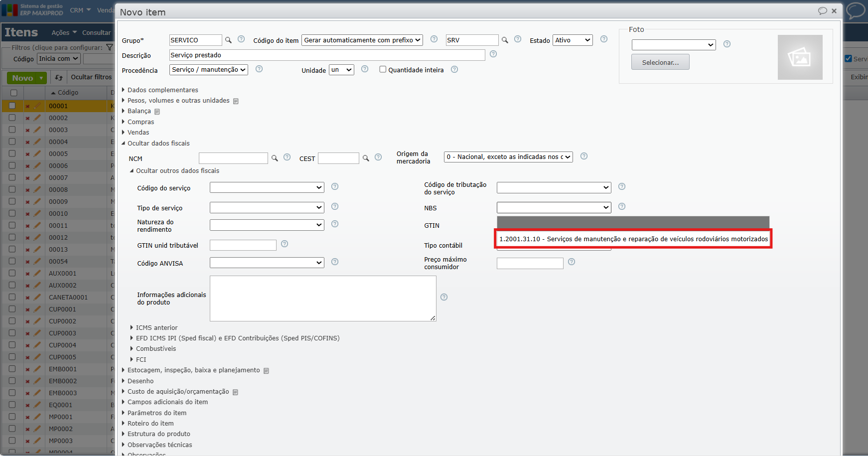Open help for Preço máximo consumidor
Screen dimensions: 868x456
(x=572, y=262)
